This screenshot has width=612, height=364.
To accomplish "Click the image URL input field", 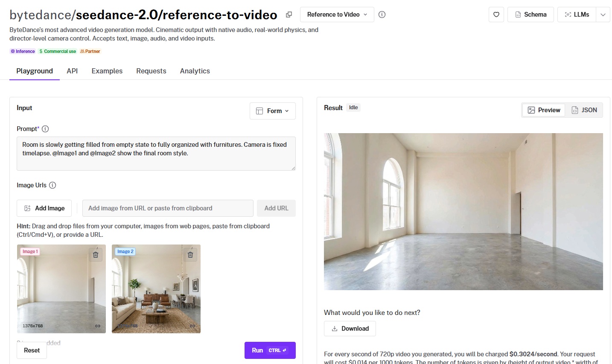I will [x=168, y=208].
